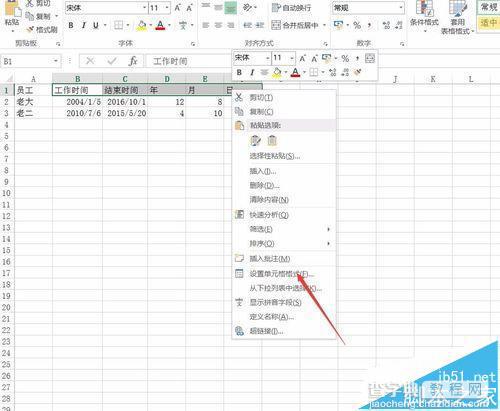Click mini toolbar red font color A
The height and width of the screenshot is (411, 500).
click(295, 72)
